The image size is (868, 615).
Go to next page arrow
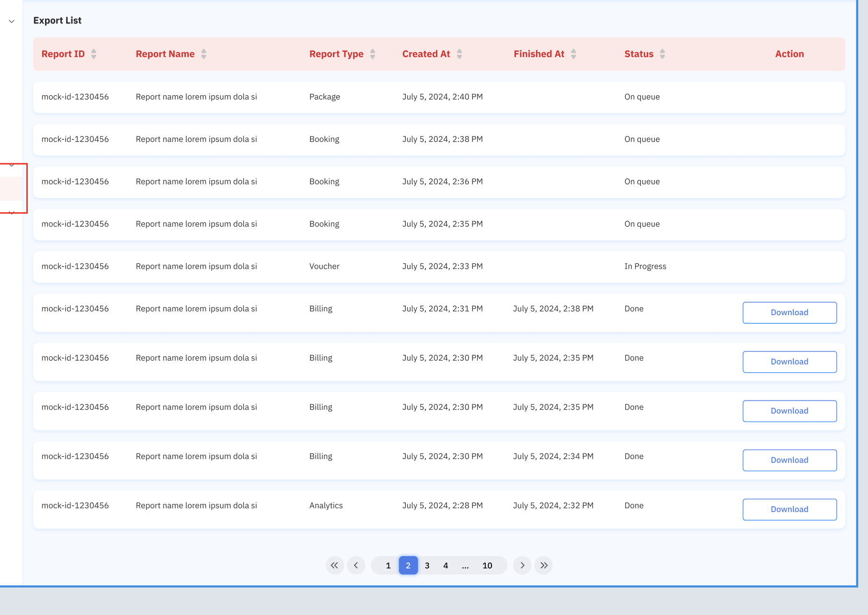pyautogui.click(x=522, y=565)
